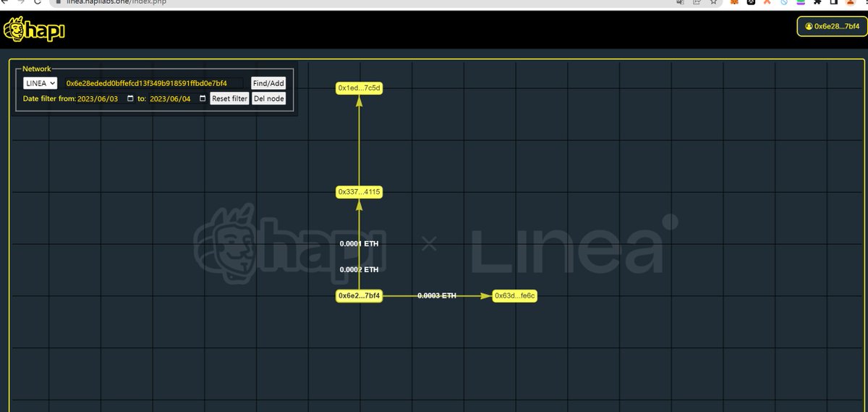Open the LINEA network dropdown
Image resolution: width=868 pixels, height=412 pixels.
[x=40, y=83]
